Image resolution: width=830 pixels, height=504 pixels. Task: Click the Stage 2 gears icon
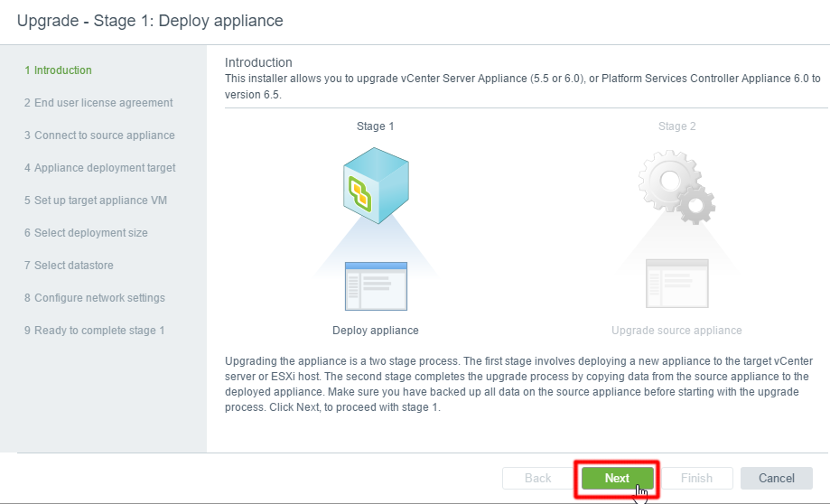tap(677, 187)
